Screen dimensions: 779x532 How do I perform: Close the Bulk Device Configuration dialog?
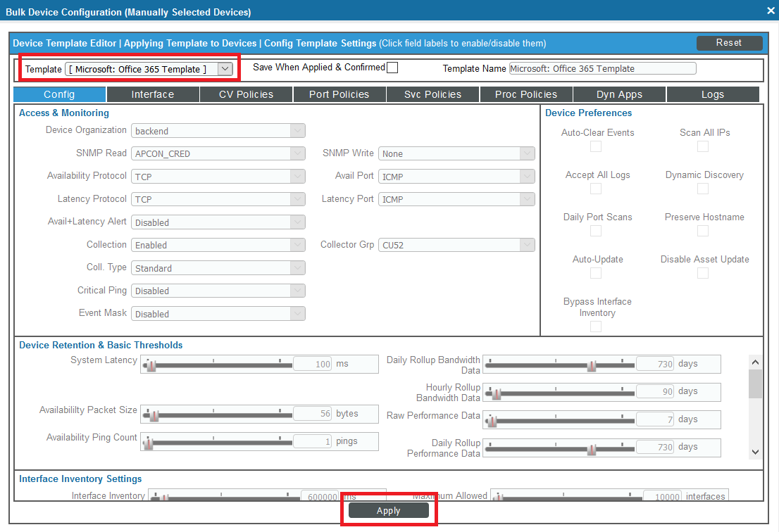771,11
